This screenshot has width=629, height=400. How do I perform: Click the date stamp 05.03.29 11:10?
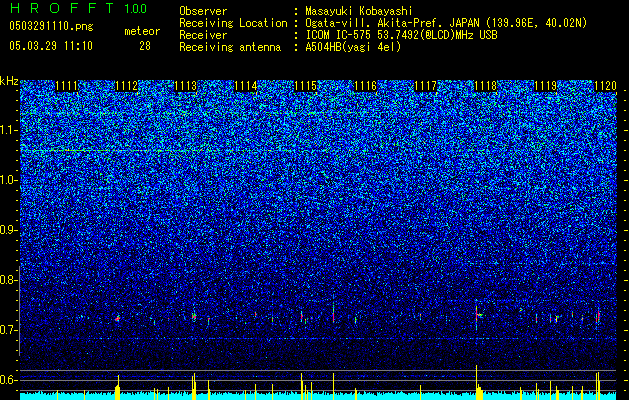tap(51, 46)
